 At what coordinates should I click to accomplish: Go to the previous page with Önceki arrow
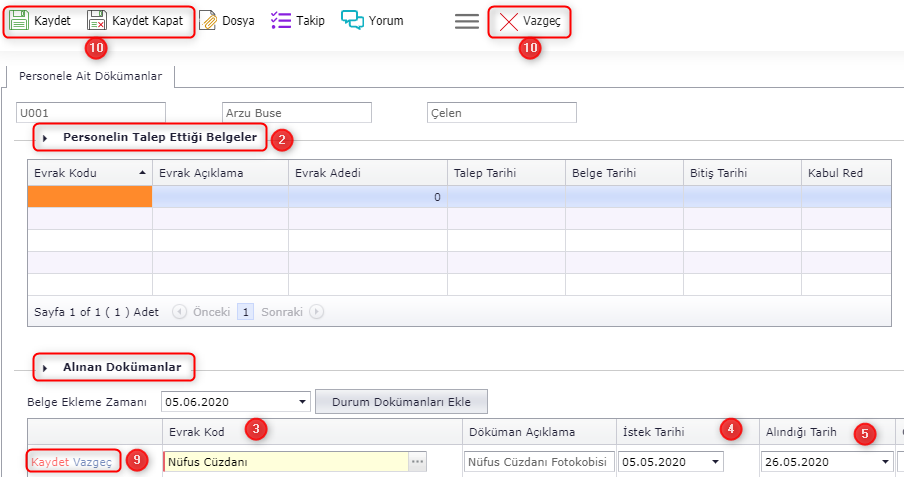pyautogui.click(x=180, y=312)
